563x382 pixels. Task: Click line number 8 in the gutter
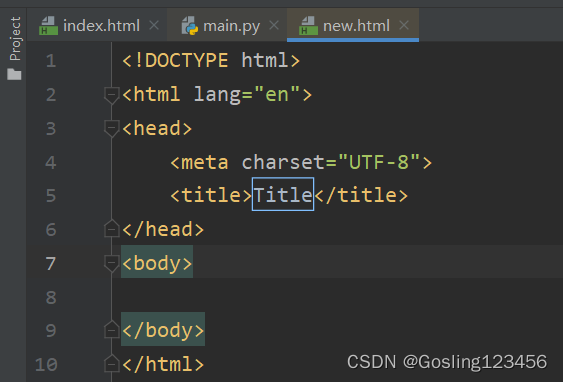[x=51, y=298]
